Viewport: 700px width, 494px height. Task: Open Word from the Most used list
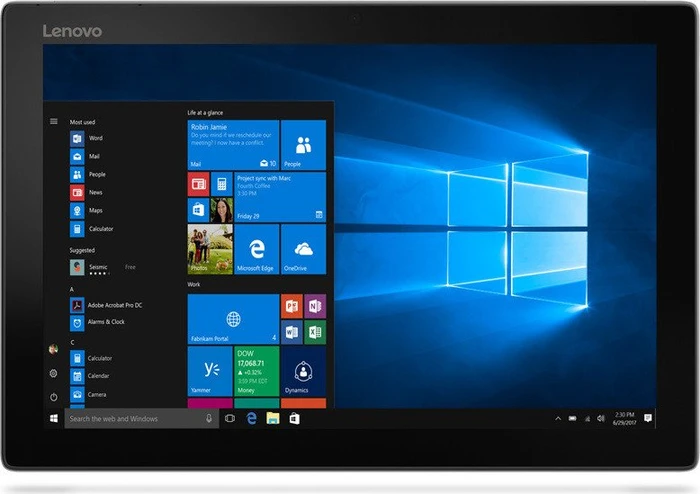pos(87,138)
